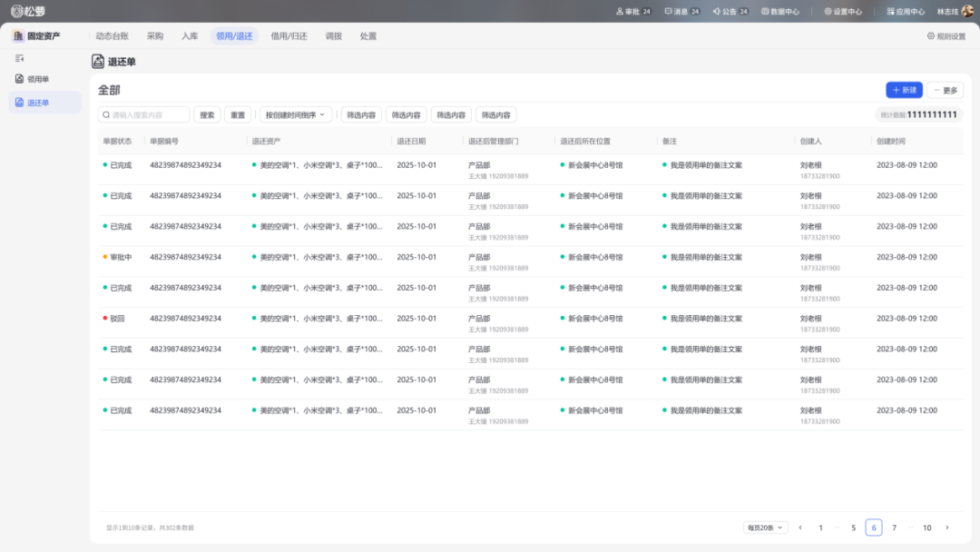Screen dimensions: 980x552
Task: Select 领用单 in the sidebar
Action: pyautogui.click(x=38, y=79)
